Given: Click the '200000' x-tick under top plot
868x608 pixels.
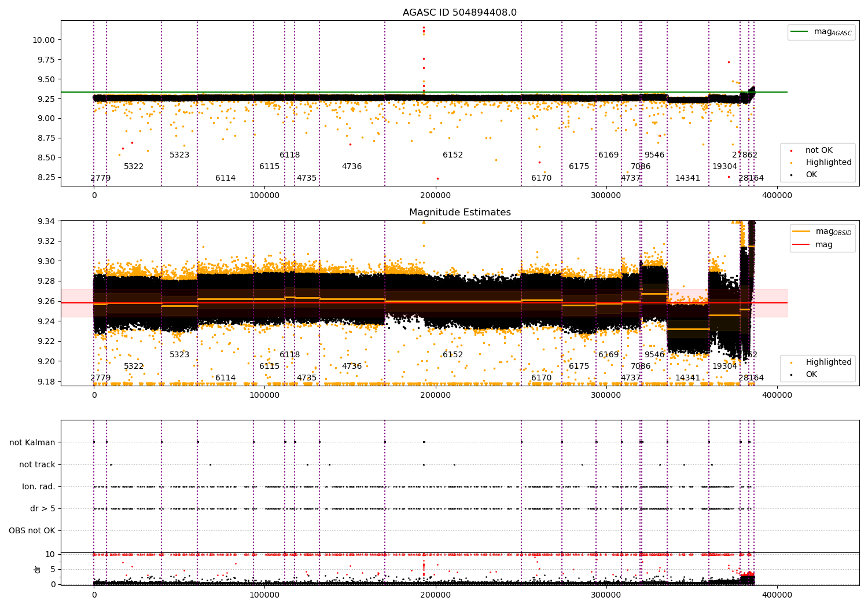Looking at the screenshot, I should coord(435,196).
